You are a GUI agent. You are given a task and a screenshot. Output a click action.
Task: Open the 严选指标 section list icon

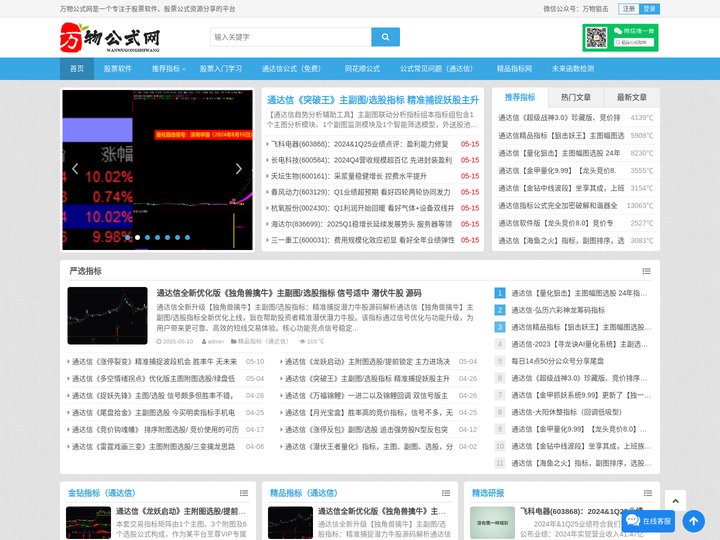pyautogui.click(x=646, y=271)
